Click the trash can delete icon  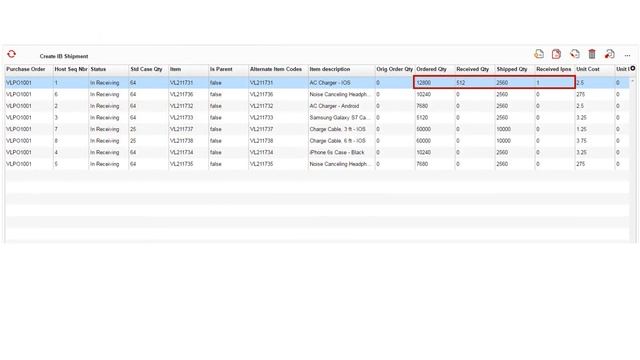[592, 54]
